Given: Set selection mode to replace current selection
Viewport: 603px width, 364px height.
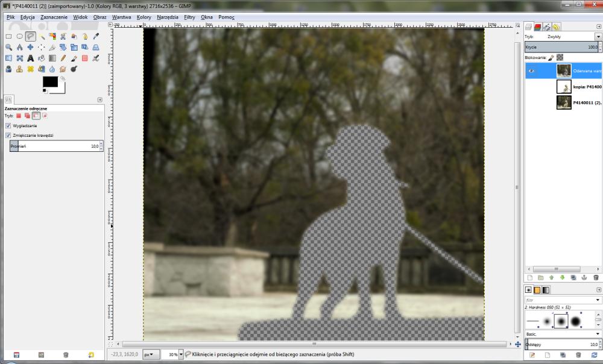Looking at the screenshot, I should pos(19,116).
